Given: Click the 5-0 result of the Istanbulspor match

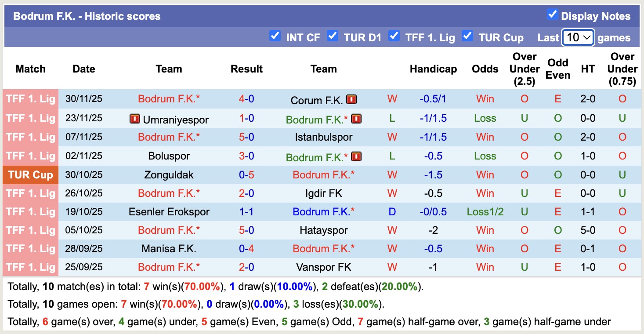Looking at the screenshot, I should (x=246, y=137).
